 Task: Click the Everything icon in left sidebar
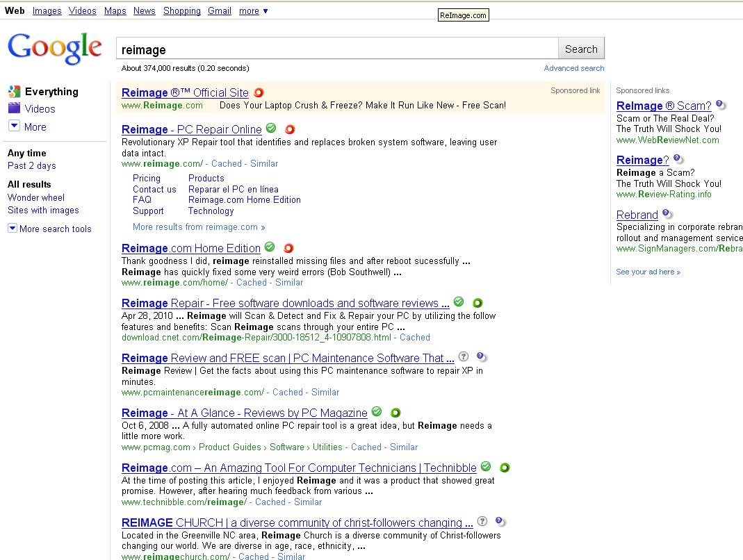14,92
